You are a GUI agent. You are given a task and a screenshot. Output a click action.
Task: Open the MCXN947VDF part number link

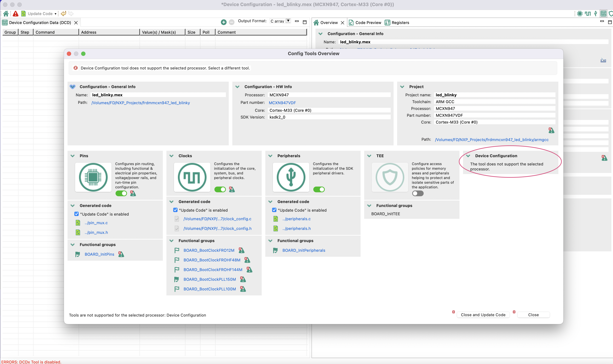[x=282, y=103]
